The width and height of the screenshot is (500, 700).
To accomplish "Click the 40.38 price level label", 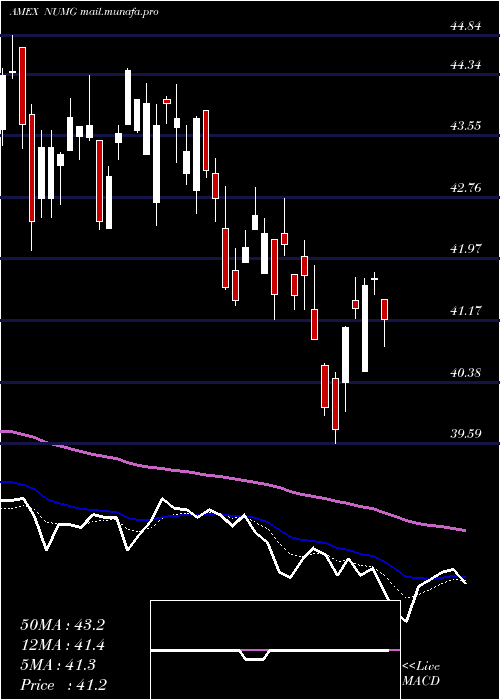I will pos(466,372).
